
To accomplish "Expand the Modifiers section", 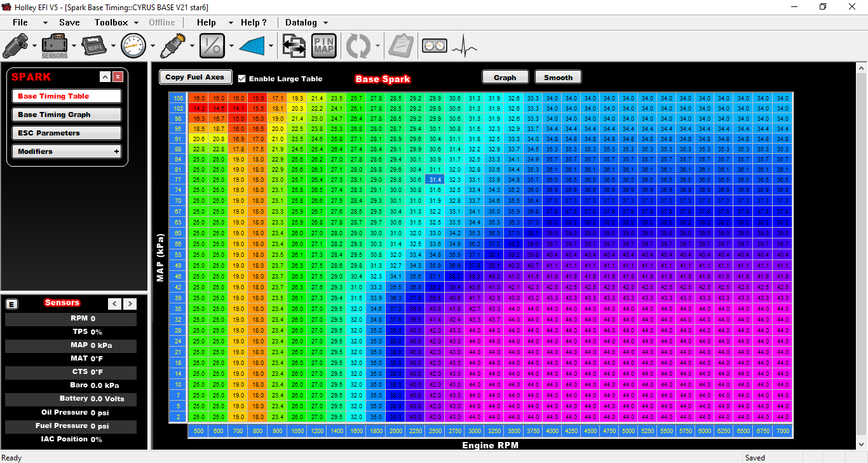I will click(x=116, y=151).
